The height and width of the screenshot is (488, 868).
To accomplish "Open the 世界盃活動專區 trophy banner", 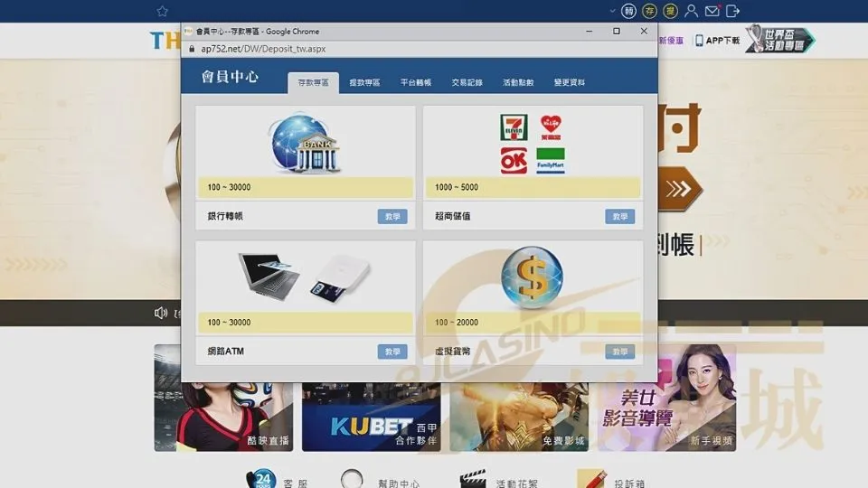I will (x=780, y=39).
